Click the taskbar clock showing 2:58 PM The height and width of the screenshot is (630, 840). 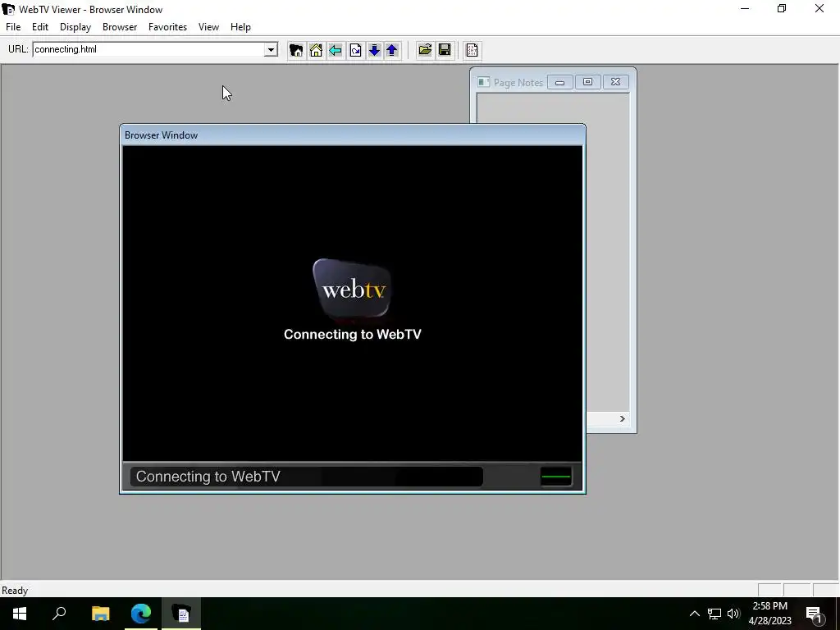(769, 614)
